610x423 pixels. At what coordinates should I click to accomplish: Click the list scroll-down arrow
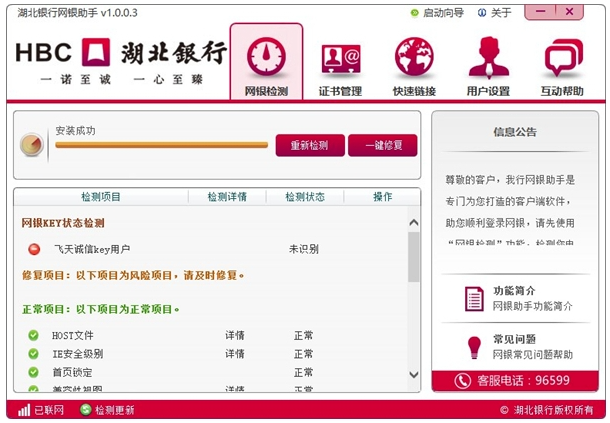tap(414, 374)
